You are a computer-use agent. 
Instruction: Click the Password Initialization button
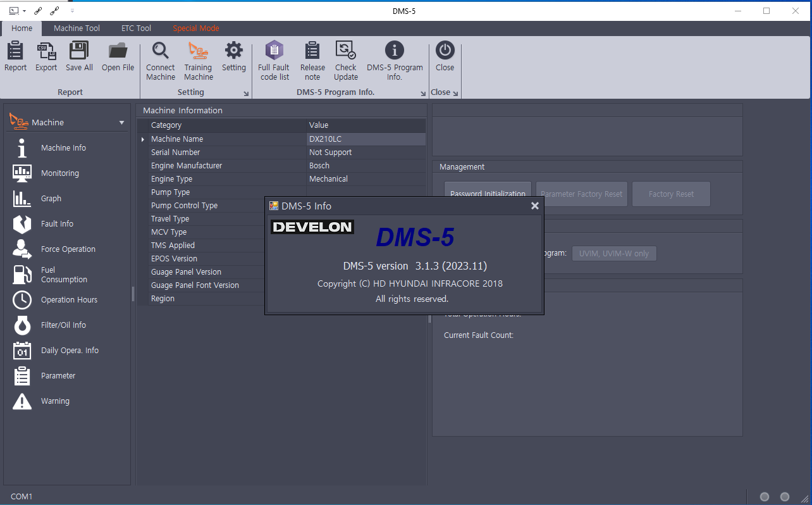[488, 194]
